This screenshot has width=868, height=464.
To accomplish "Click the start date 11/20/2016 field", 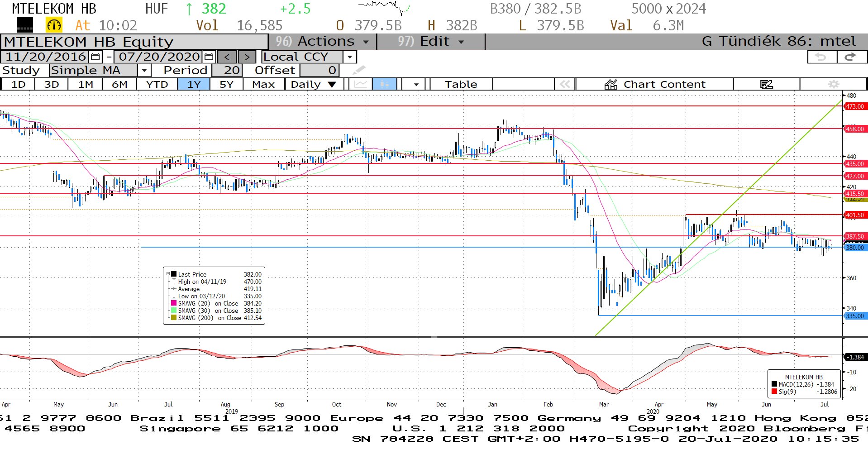I will click(x=45, y=57).
